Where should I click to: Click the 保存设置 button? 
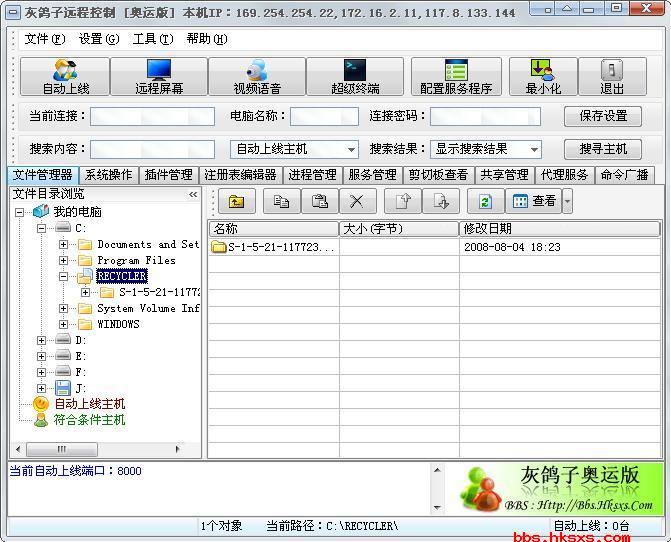(603, 116)
